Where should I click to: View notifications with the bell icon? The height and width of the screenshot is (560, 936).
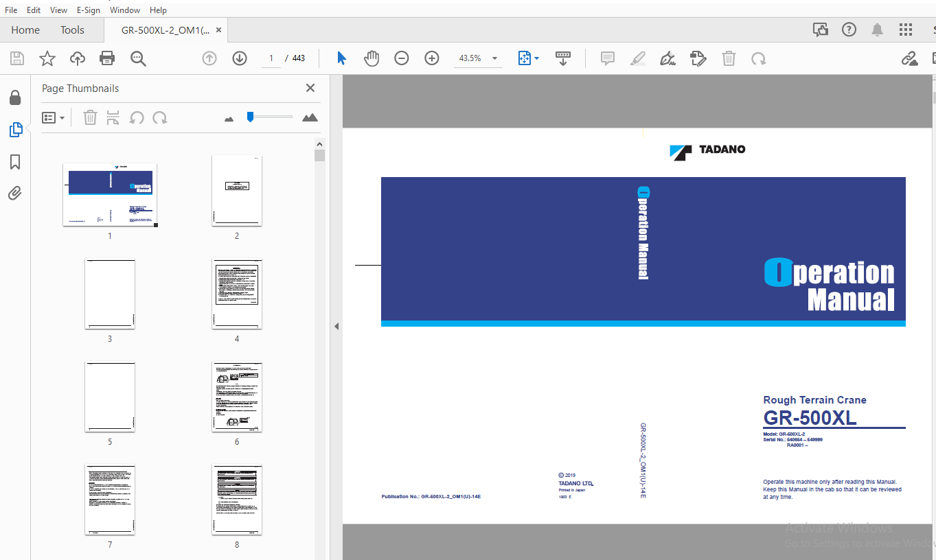[878, 30]
